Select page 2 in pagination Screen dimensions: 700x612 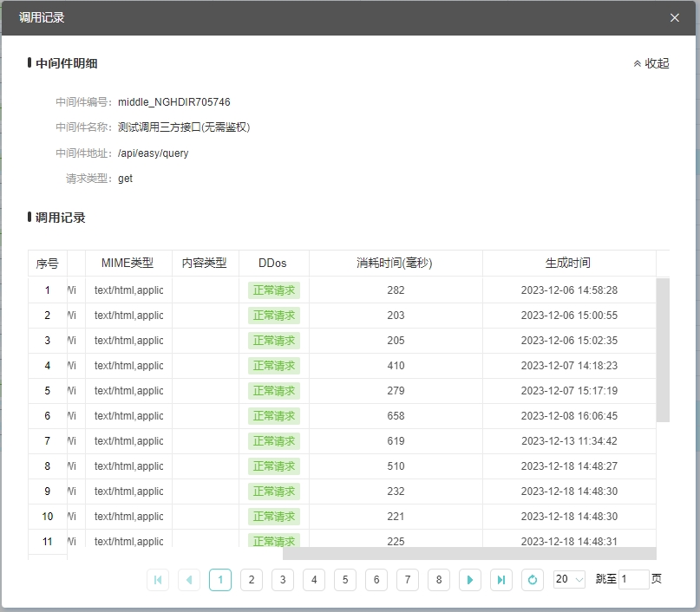coord(252,580)
